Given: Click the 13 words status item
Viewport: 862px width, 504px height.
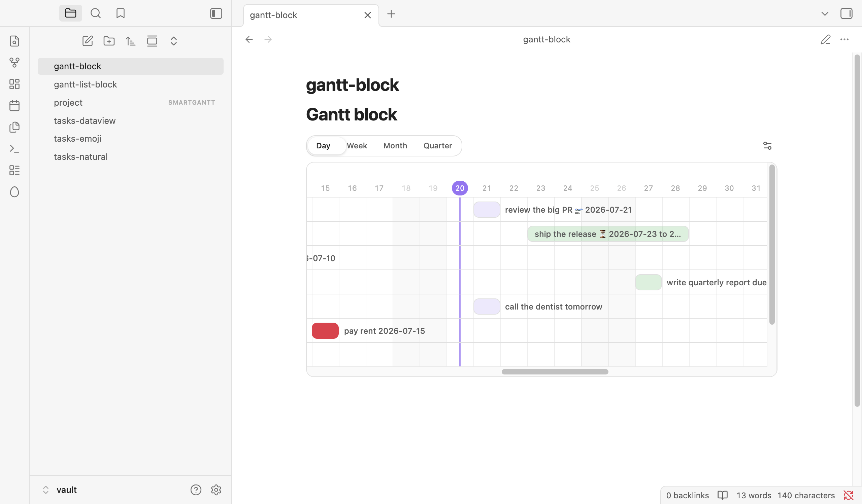Looking at the screenshot, I should click(754, 496).
